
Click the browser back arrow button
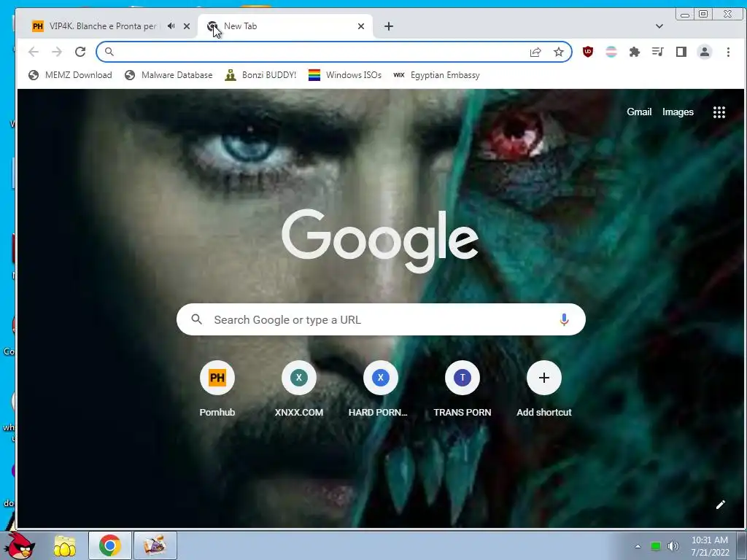tap(34, 52)
